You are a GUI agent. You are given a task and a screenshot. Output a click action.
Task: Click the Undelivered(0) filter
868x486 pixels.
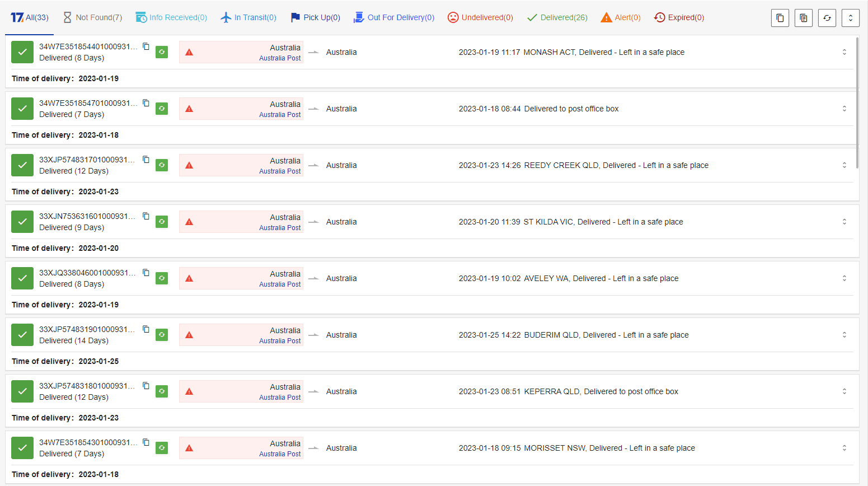click(480, 17)
